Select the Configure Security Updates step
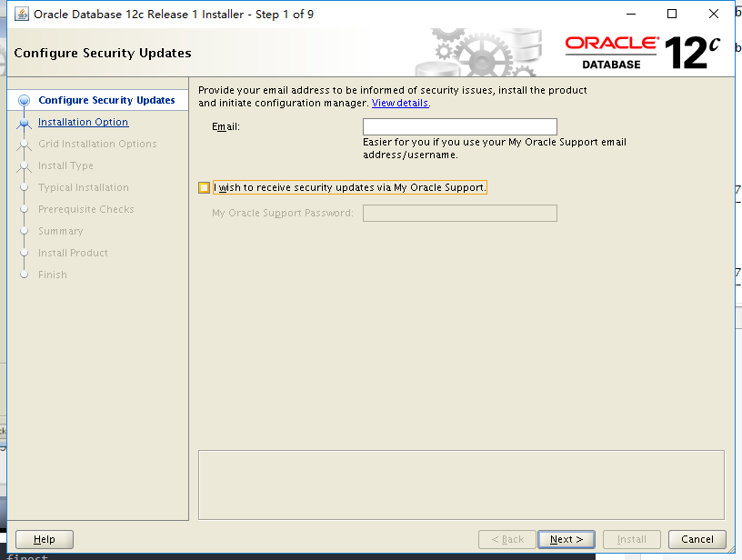The height and width of the screenshot is (560, 742). (x=106, y=100)
